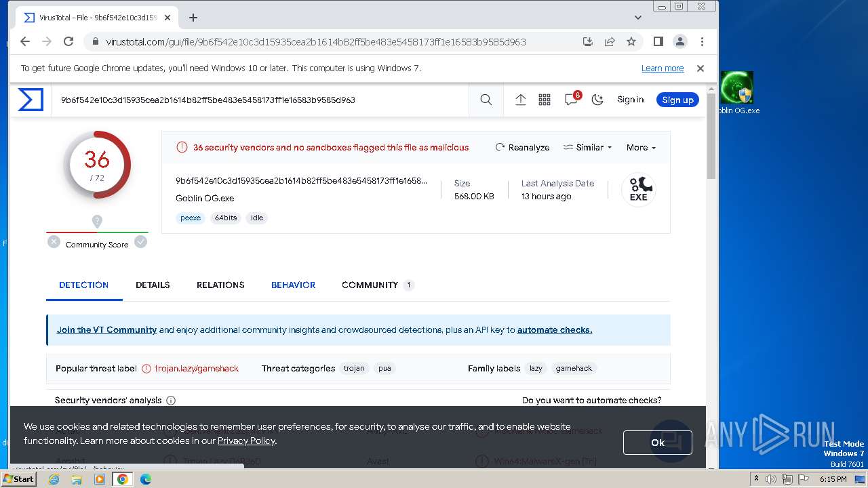This screenshot has width=868, height=488.
Task: Switch to the DETAILS tab
Action: pos(153,285)
